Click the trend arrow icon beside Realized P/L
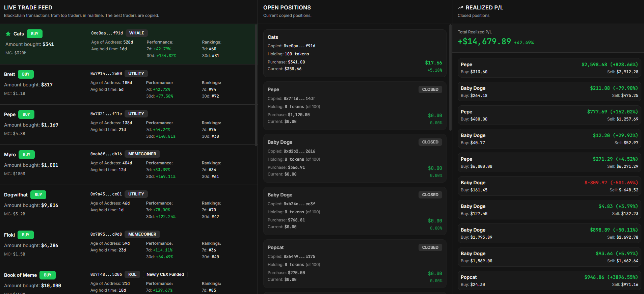The image size is (644, 294). click(x=460, y=7)
